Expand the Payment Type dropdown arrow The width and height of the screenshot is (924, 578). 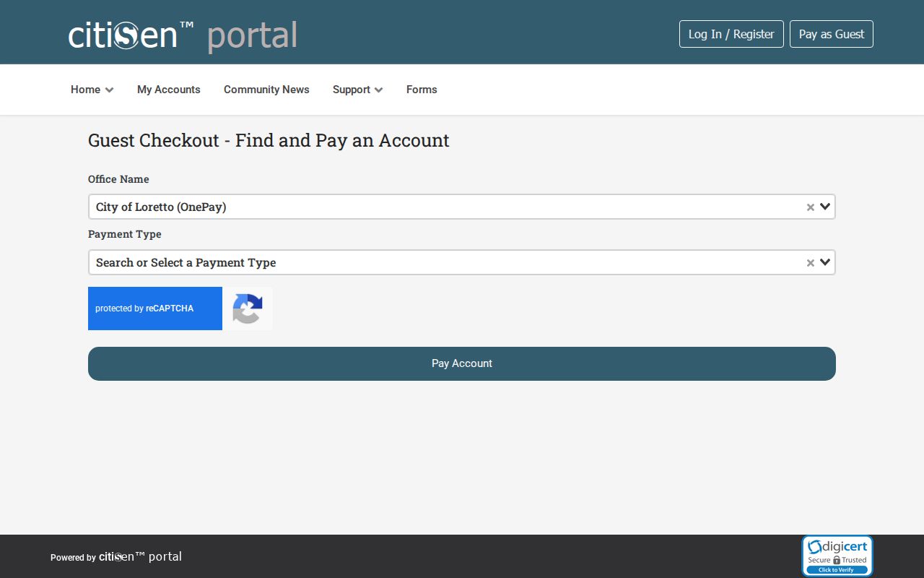tap(826, 262)
